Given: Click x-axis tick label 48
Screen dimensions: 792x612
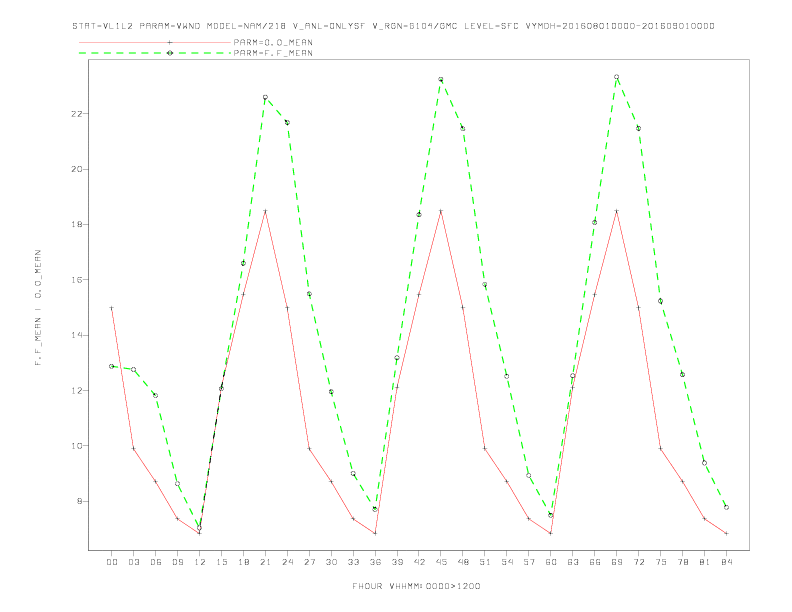Looking at the screenshot, I should click(x=463, y=562).
